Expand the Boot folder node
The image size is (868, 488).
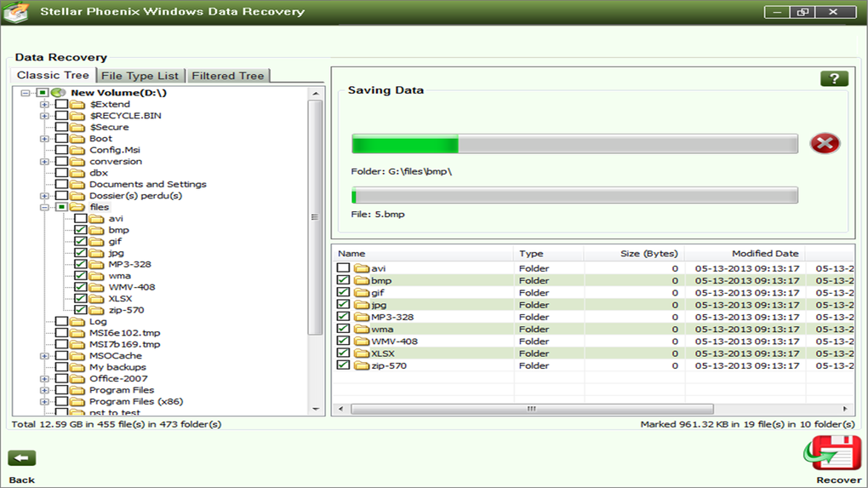click(x=44, y=139)
